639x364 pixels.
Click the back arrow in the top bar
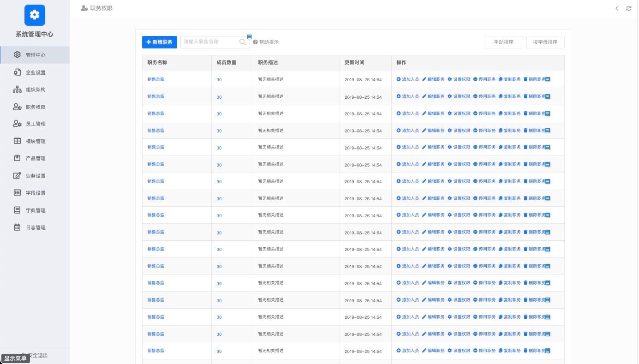[617, 8]
